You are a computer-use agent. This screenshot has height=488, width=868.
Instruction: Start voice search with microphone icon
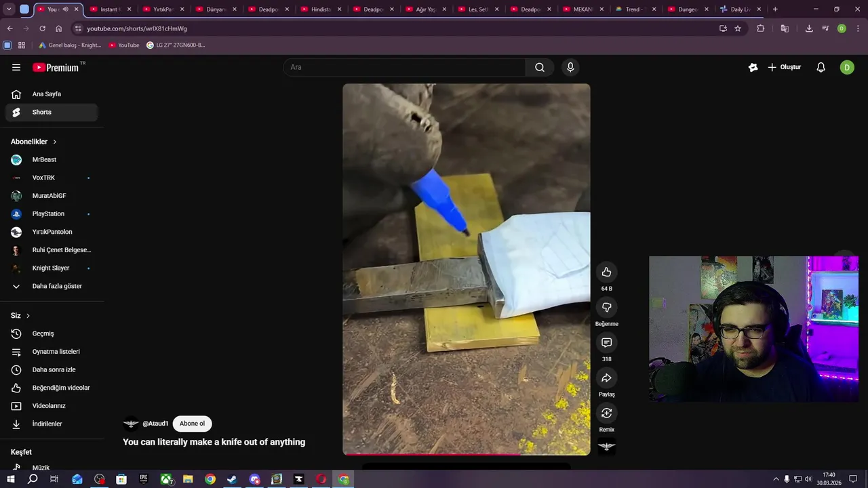tap(570, 67)
